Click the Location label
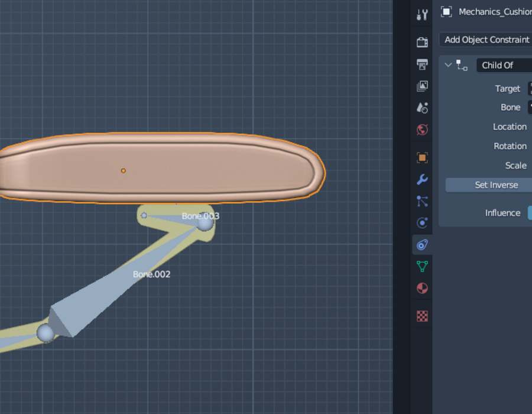The height and width of the screenshot is (414, 532). click(x=510, y=127)
